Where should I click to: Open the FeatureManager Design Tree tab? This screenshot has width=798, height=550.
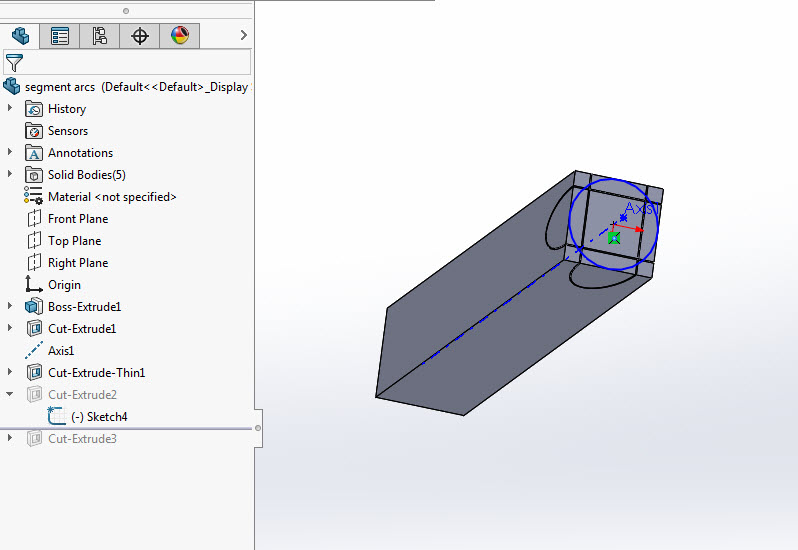coord(20,36)
